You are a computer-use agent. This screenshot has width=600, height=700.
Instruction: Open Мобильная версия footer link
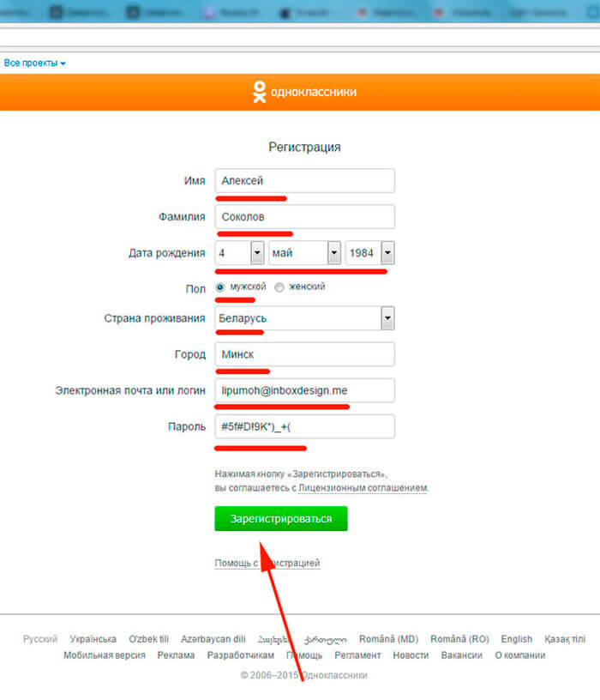pyautogui.click(x=105, y=655)
